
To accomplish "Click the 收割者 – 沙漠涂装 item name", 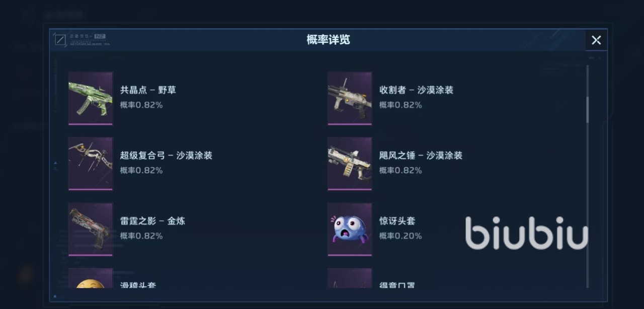I will [416, 90].
